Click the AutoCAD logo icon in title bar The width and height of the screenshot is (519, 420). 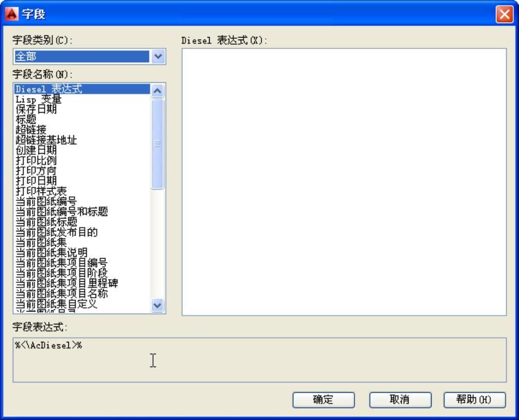click(x=12, y=14)
